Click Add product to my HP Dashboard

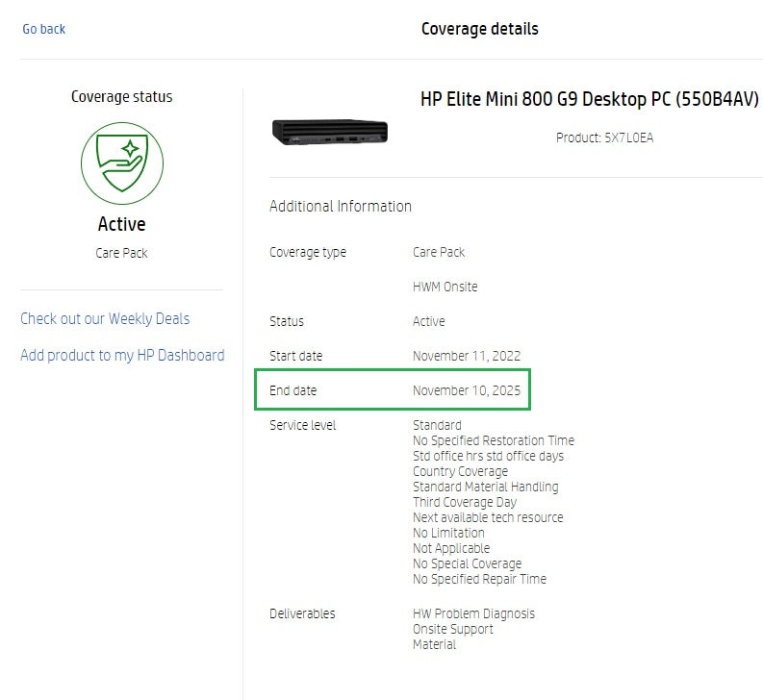point(122,356)
